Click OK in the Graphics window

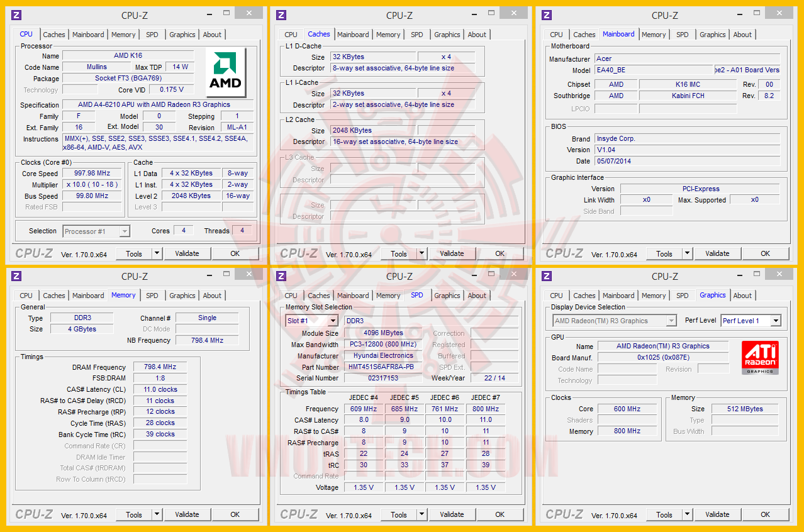[x=765, y=514]
